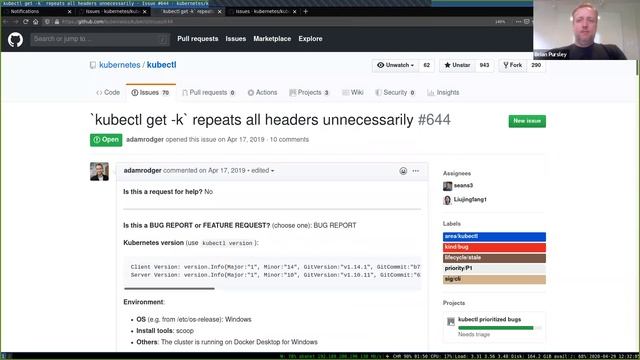Open the Insights tab
The height and width of the screenshot is (360, 640).
[443, 93]
